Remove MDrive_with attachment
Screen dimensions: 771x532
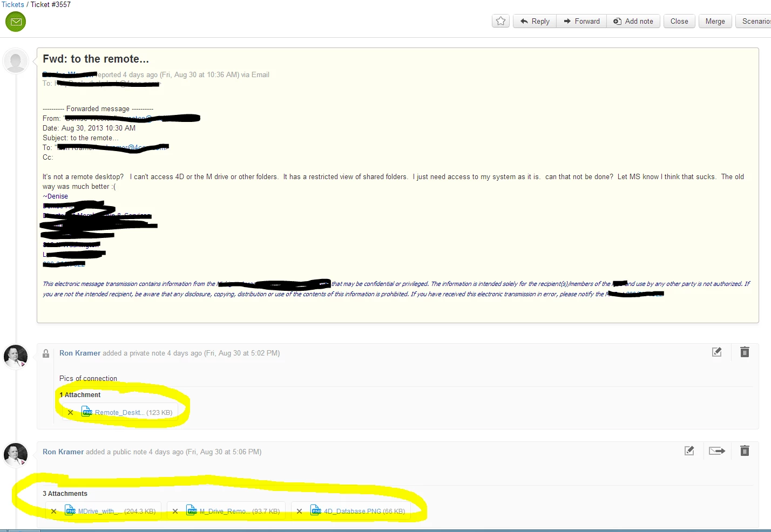(x=53, y=511)
